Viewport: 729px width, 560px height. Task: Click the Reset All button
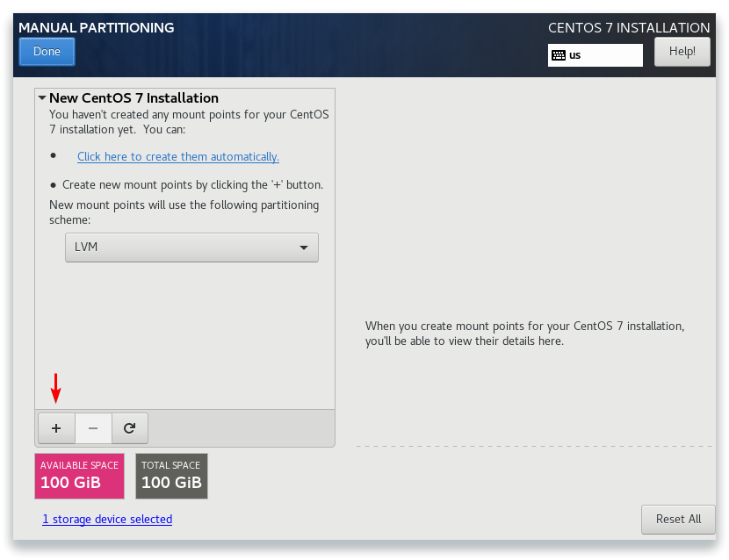[678, 519]
